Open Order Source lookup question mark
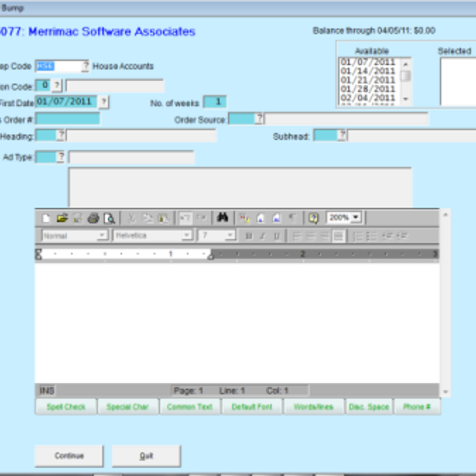The height and width of the screenshot is (476, 476). click(259, 119)
